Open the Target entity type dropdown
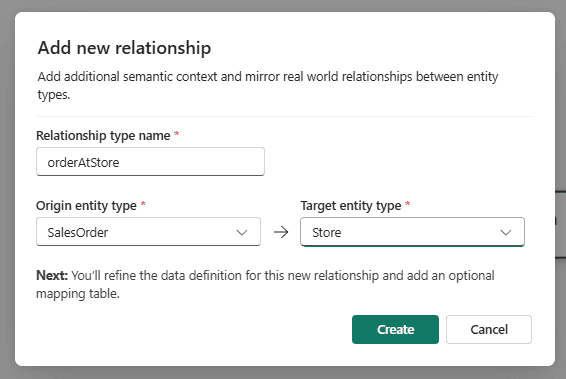566x379 pixels. click(412, 232)
